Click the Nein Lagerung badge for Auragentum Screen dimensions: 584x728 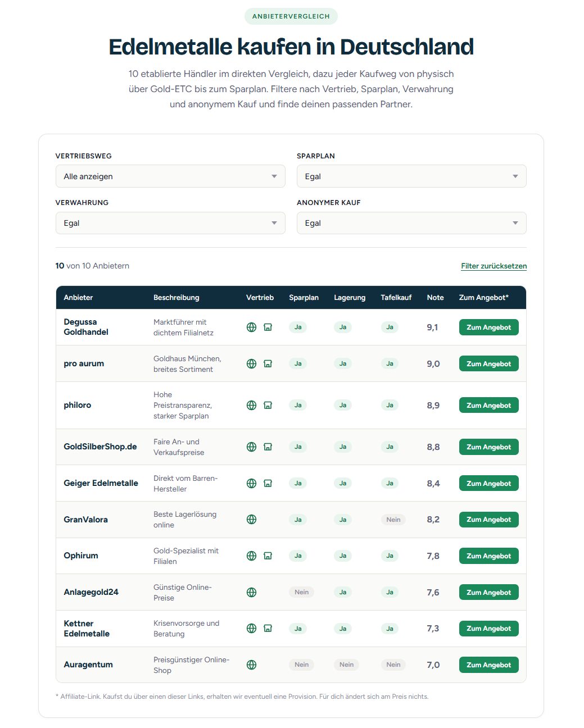pos(346,665)
